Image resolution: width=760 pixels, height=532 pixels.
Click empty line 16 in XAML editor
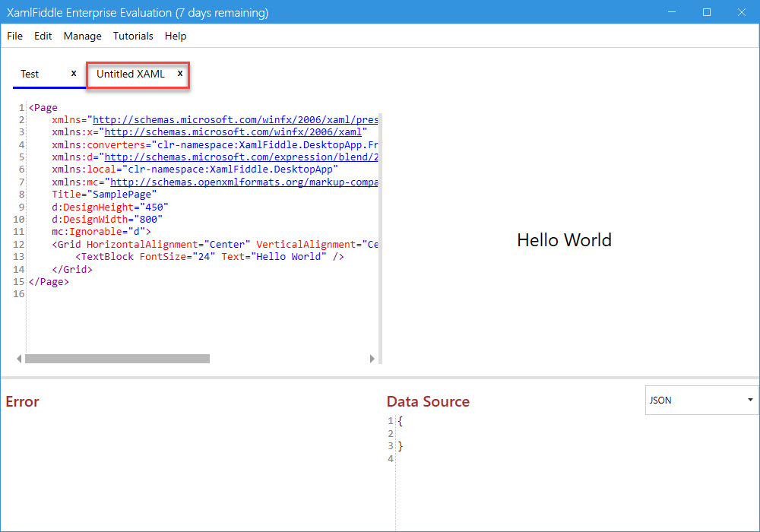203,294
